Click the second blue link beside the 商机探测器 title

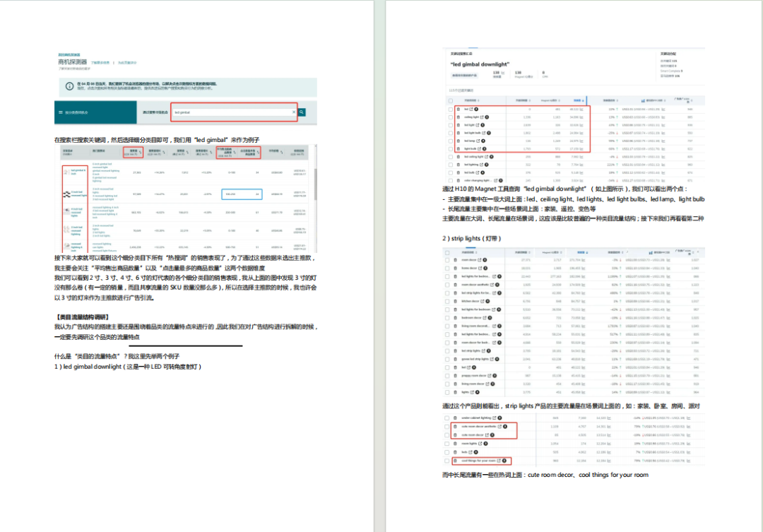(127, 63)
